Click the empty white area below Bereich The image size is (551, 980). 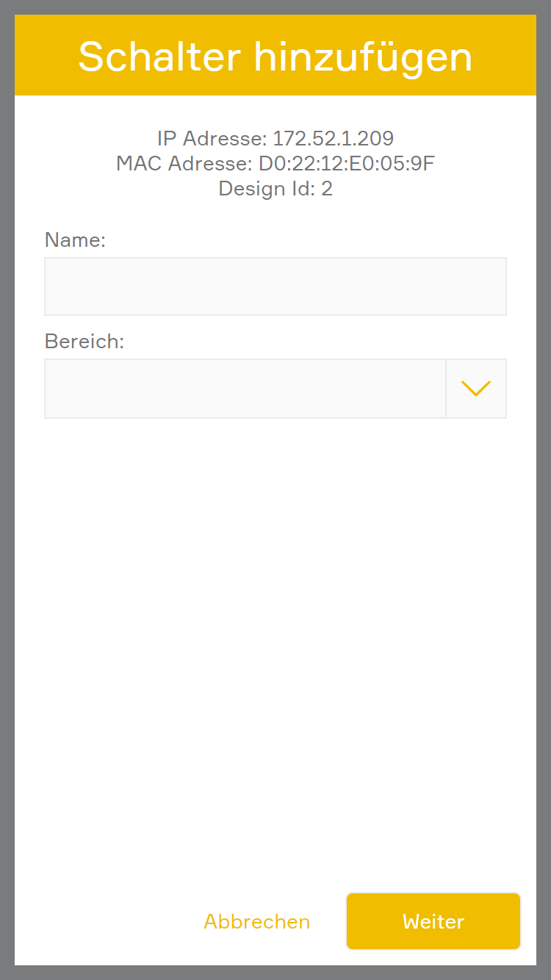[275, 624]
